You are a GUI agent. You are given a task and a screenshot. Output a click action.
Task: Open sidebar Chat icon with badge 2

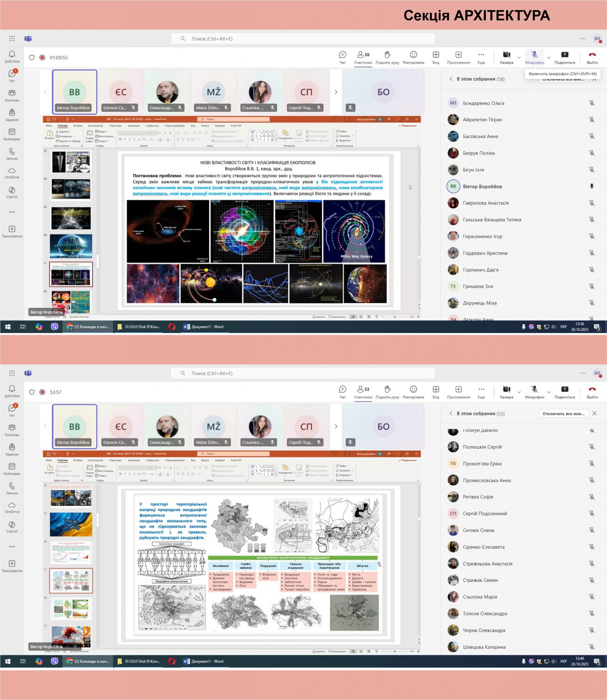pos(12,410)
